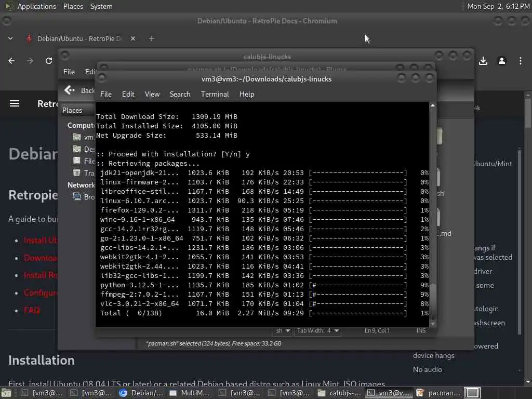Image resolution: width=532 pixels, height=399 pixels.
Task: Click pacman.sh selected status bar text
Action: click(214, 343)
